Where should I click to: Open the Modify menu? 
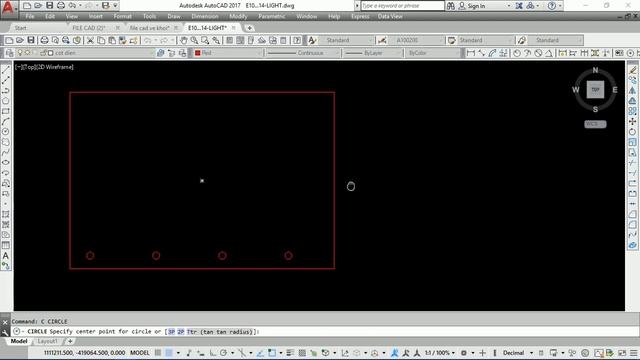[238, 16]
